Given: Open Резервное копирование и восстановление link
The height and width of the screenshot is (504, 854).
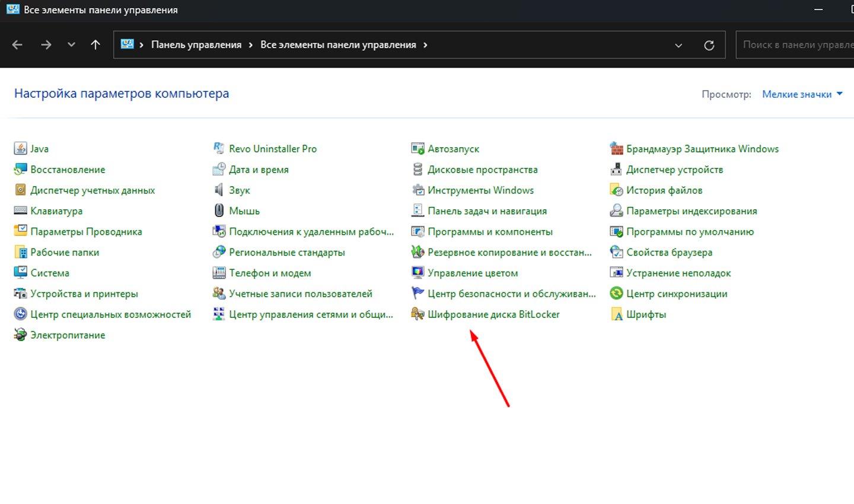Looking at the screenshot, I should [509, 252].
